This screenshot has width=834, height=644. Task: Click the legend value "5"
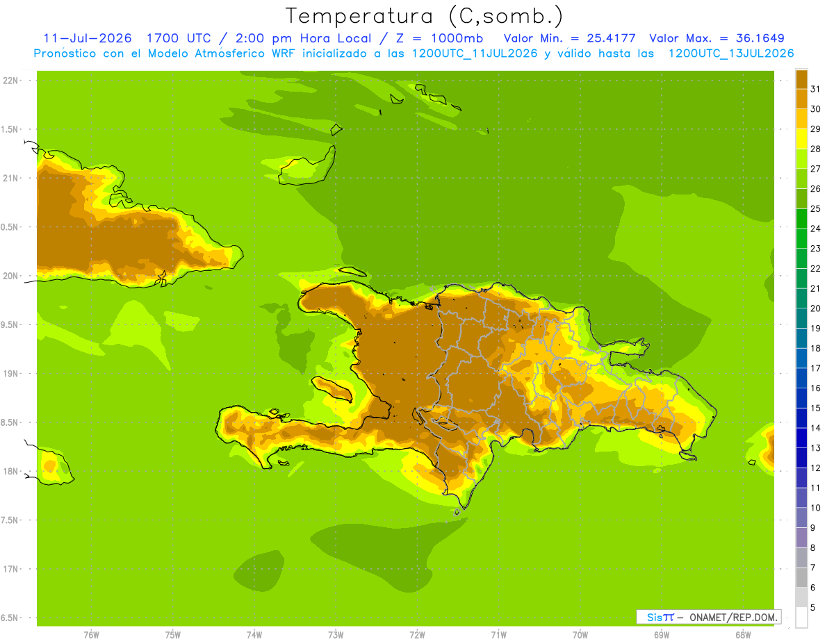point(813,608)
